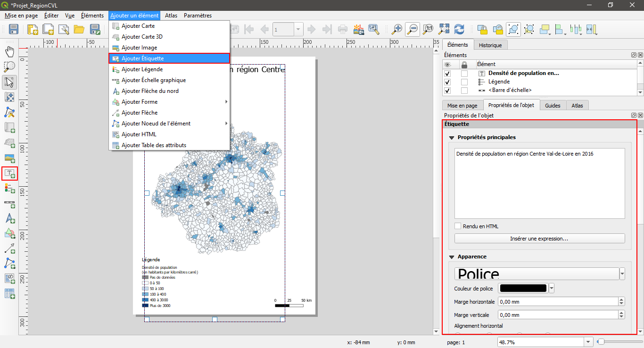The width and height of the screenshot is (644, 348).
Task: Select the Zoom magnifier tool in left toolbar
Action: pos(9,66)
